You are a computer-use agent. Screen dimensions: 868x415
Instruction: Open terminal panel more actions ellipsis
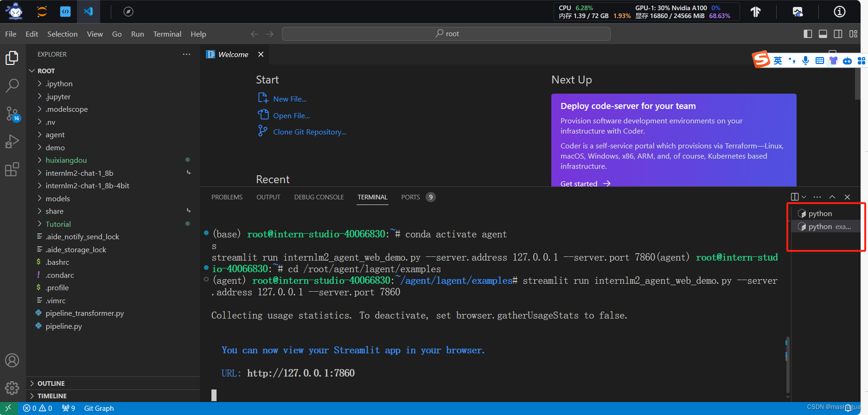817,197
